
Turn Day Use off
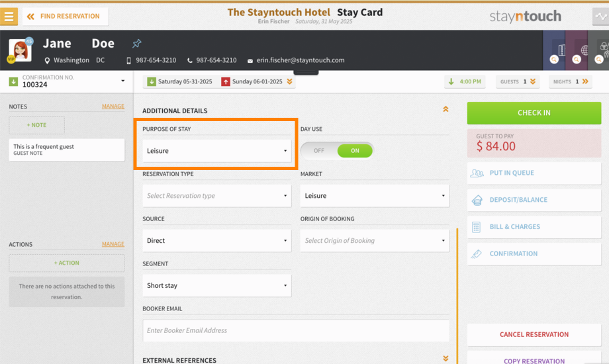[x=319, y=151]
